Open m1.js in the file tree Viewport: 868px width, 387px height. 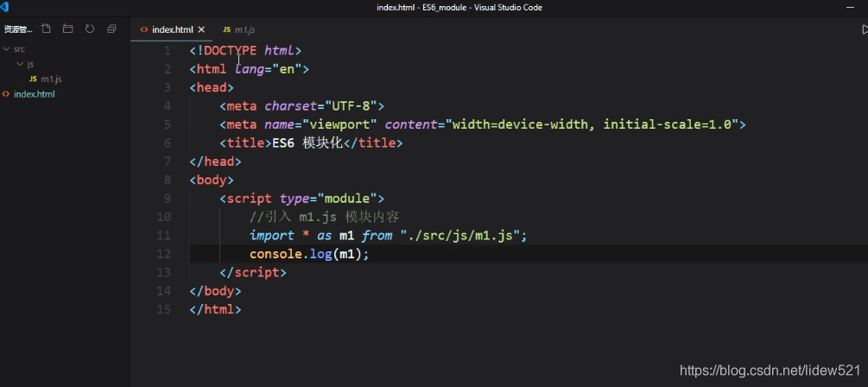pyautogui.click(x=46, y=79)
